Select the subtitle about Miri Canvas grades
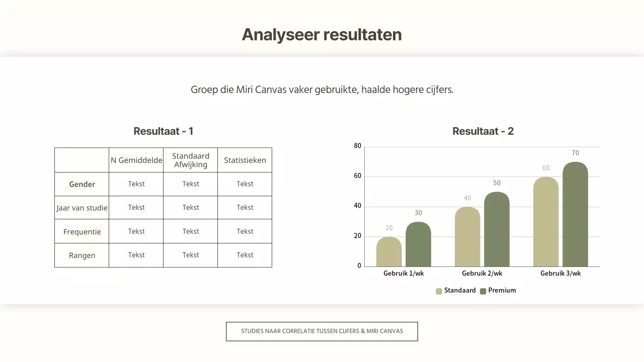This screenshot has width=644, height=362. pyautogui.click(x=322, y=90)
